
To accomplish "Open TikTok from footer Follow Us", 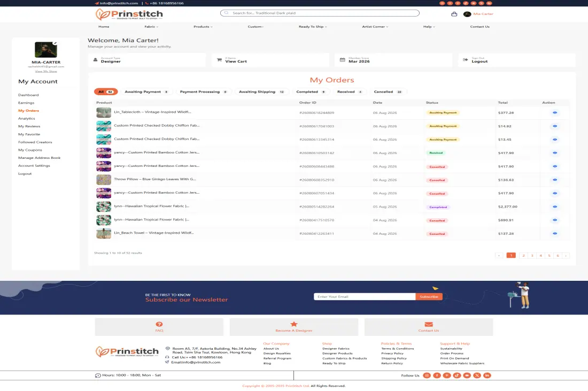I will (x=457, y=375).
